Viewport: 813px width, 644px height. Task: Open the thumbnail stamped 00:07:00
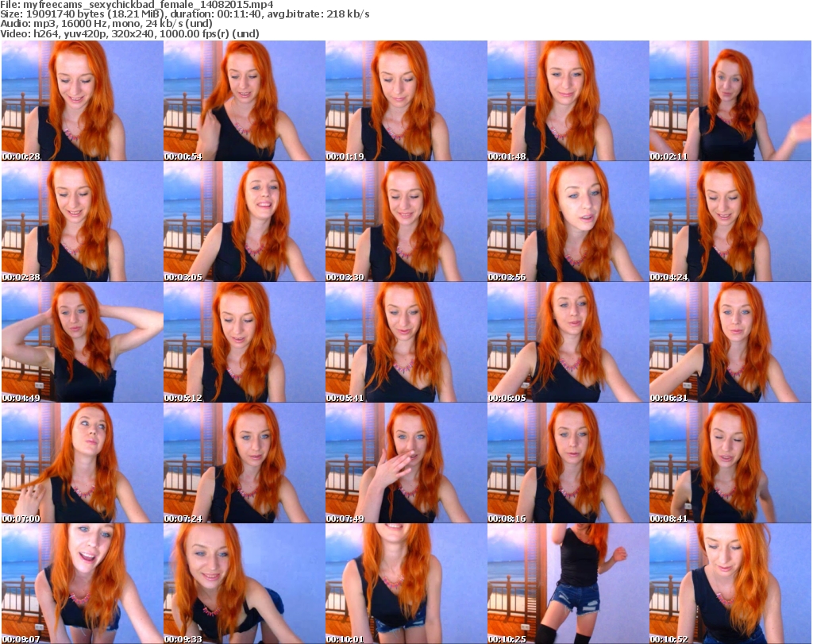click(x=83, y=463)
